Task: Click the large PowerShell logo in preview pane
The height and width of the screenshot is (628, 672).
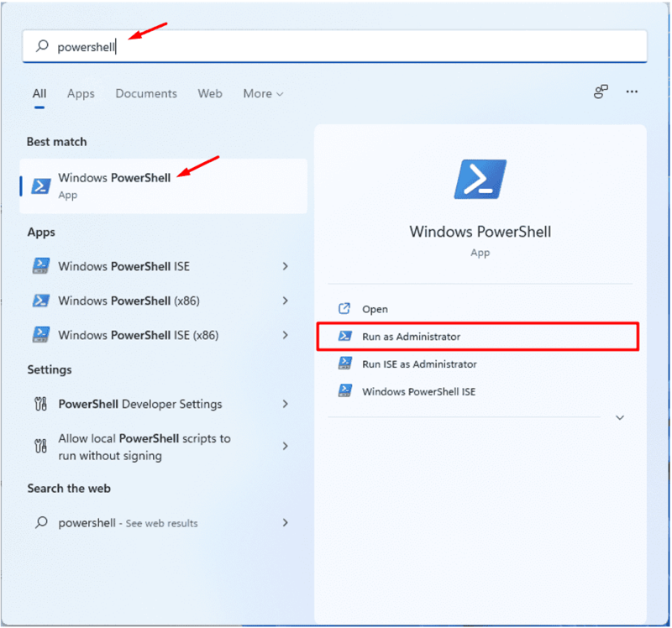Action: [480, 179]
